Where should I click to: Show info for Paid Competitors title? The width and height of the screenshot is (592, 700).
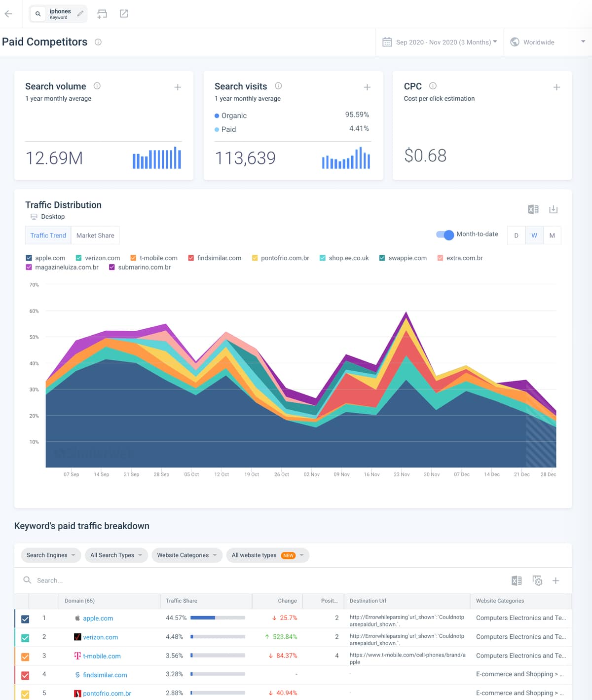click(x=98, y=42)
